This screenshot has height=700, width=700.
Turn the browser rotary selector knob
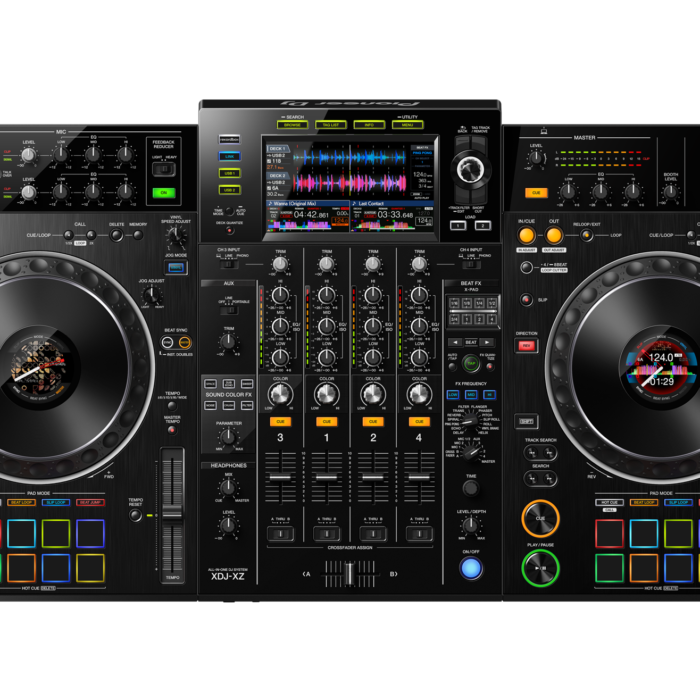pos(471,169)
